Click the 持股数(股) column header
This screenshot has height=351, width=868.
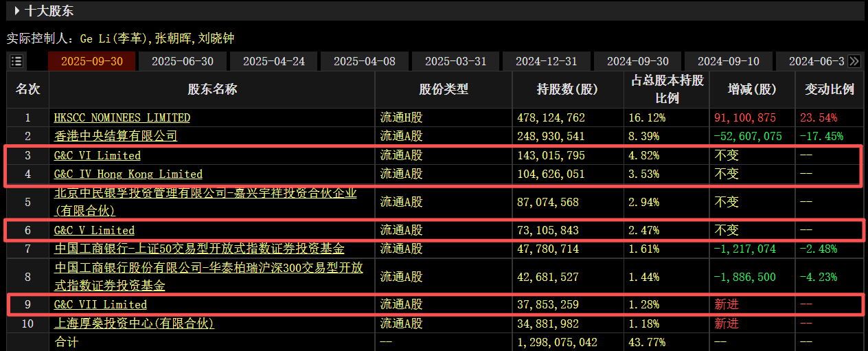click(567, 89)
